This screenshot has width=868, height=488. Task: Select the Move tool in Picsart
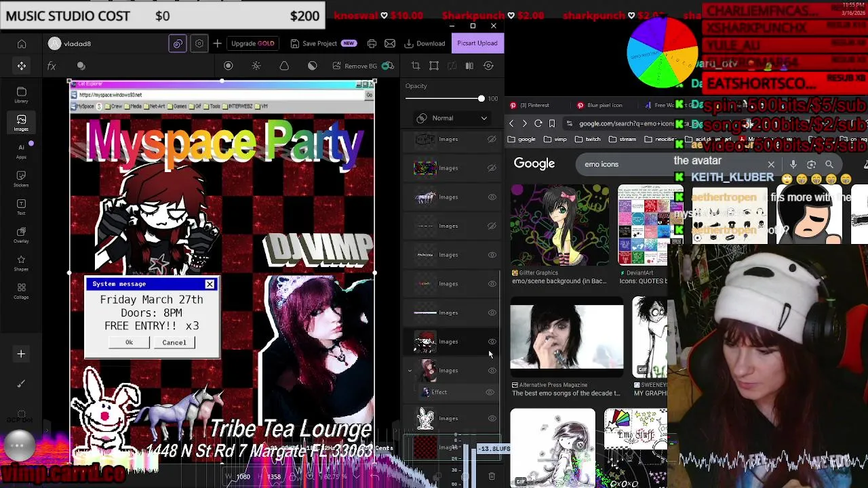(22, 66)
